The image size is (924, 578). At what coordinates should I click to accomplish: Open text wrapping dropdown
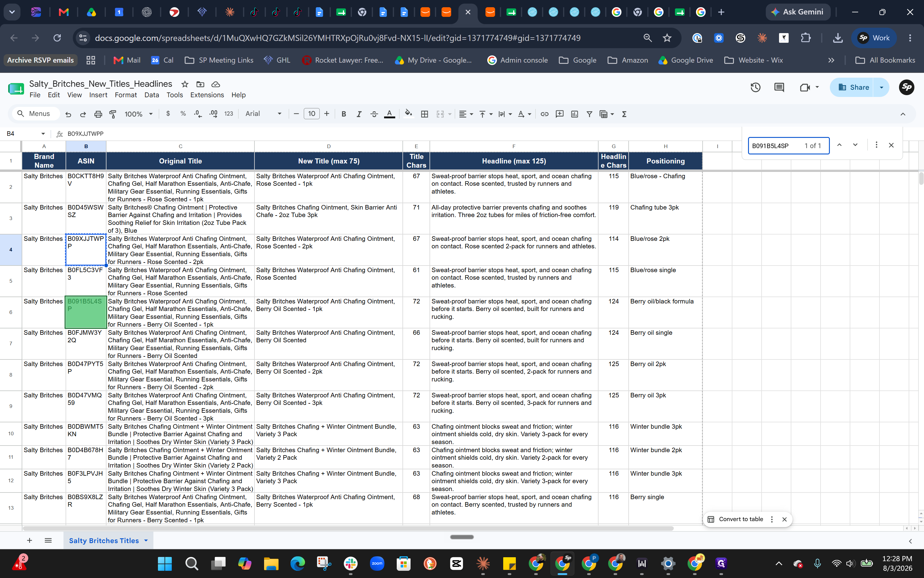pos(505,114)
